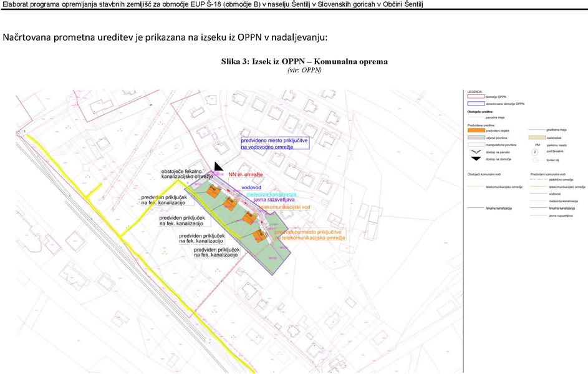Viewport: 588px width, 374px height.
Task: Click the 'Predvideni komunalni vodi' legend heading
Action: pos(548,174)
